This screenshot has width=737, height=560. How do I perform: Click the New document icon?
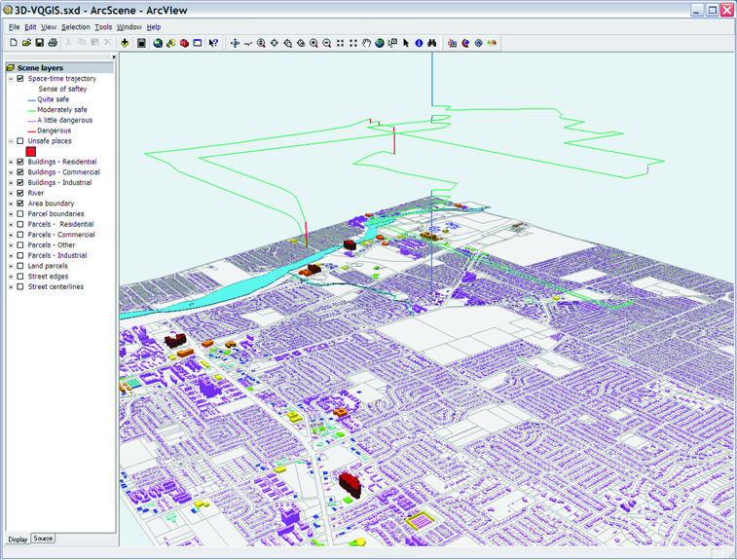pos(14,43)
